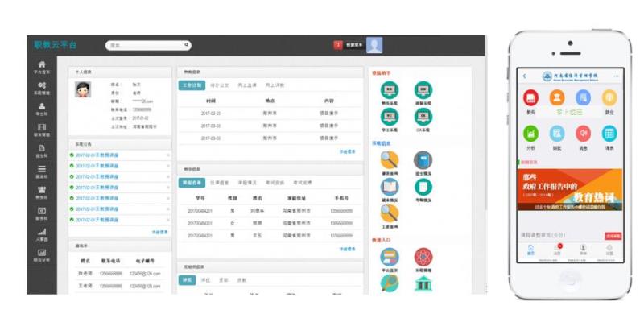Tap the green 分析 chart icon on the phone
Screen dimensions: 644x318
click(x=530, y=134)
